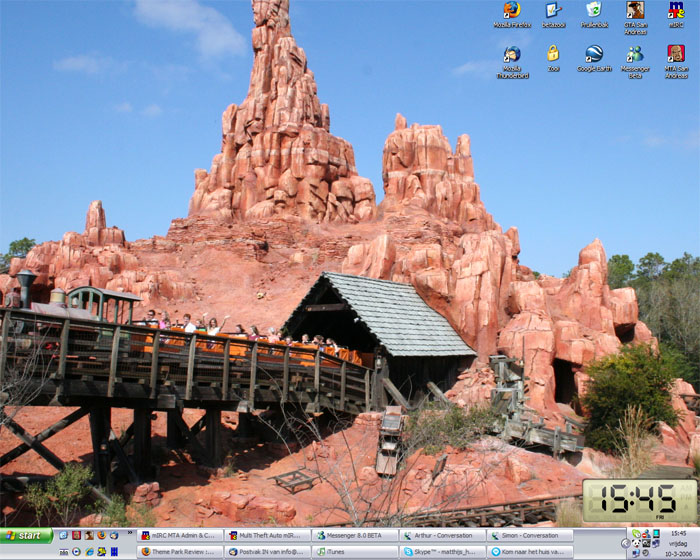
Task: Expand hidden system tray icons arrow
Action: tap(626, 543)
